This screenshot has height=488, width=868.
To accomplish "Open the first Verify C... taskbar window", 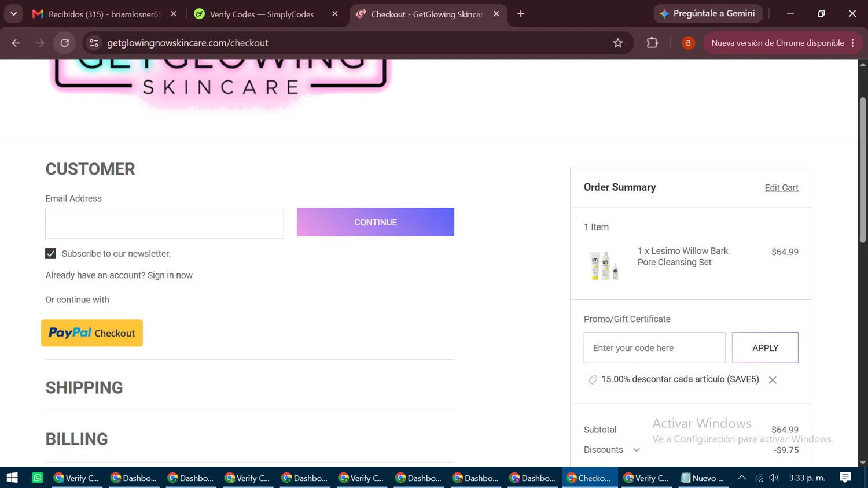I will pyautogui.click(x=77, y=478).
